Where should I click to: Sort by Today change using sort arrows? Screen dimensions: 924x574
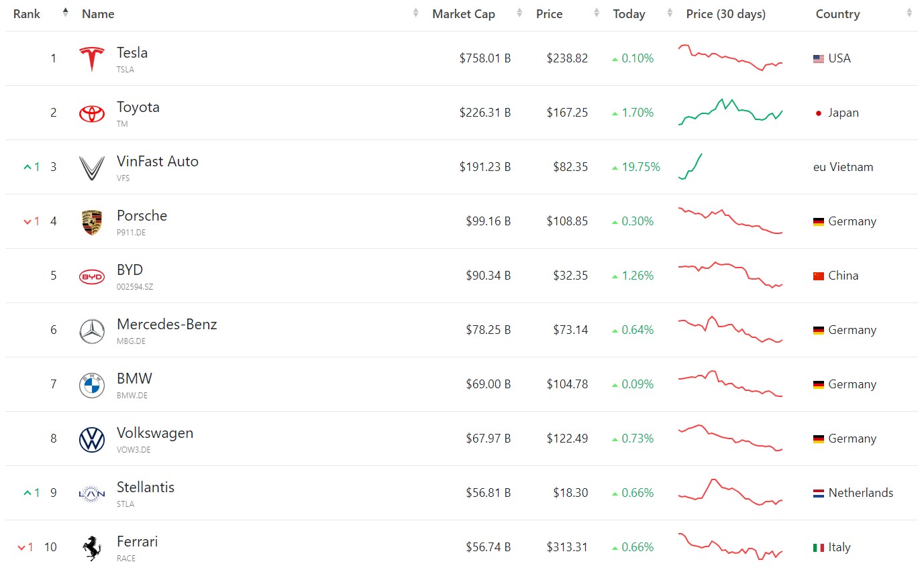pos(670,13)
